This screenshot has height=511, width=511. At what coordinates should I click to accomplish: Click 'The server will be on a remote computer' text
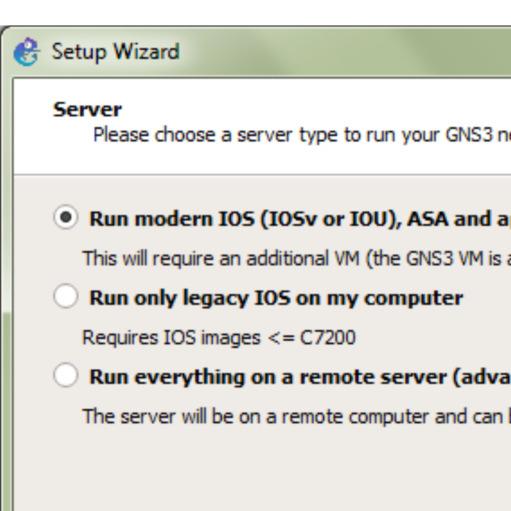(297, 417)
